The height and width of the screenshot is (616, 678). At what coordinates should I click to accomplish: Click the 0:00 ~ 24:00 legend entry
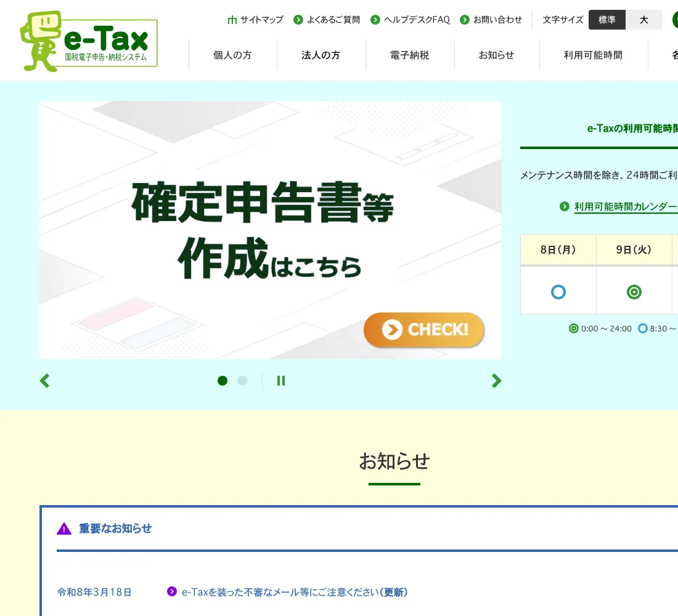point(600,328)
